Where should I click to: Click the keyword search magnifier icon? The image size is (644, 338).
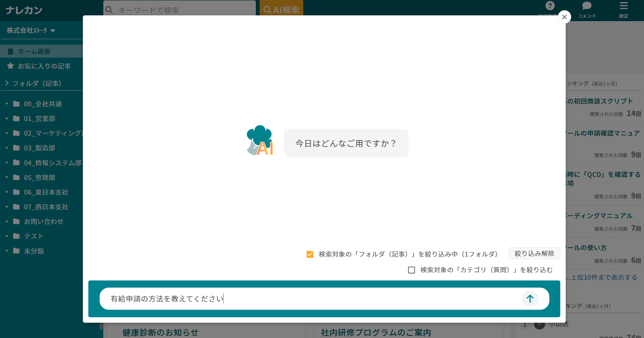pyautogui.click(x=109, y=10)
